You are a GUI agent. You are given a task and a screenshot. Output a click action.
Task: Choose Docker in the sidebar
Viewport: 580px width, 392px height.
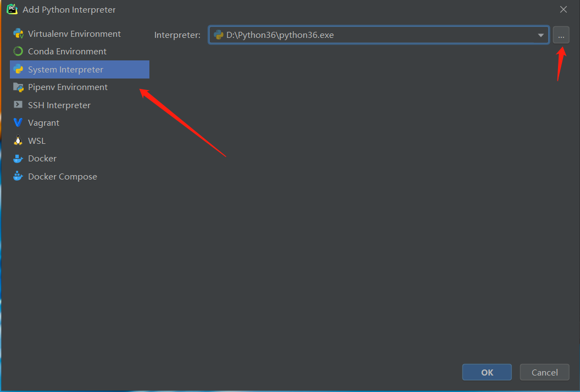(x=80, y=159)
